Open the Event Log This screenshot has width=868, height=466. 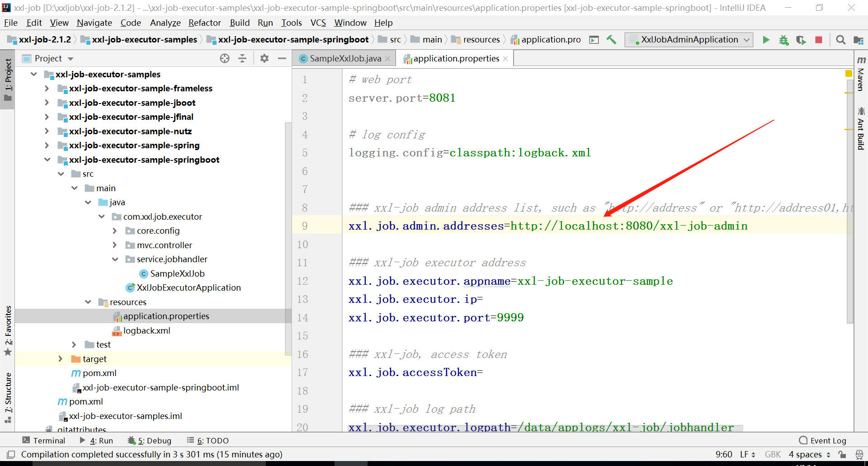[x=822, y=440]
